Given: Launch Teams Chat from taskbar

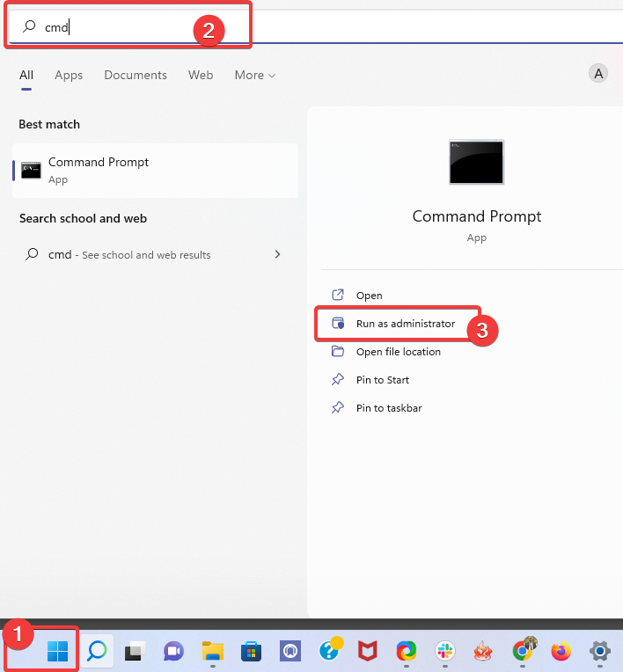Looking at the screenshot, I should pos(173,652).
